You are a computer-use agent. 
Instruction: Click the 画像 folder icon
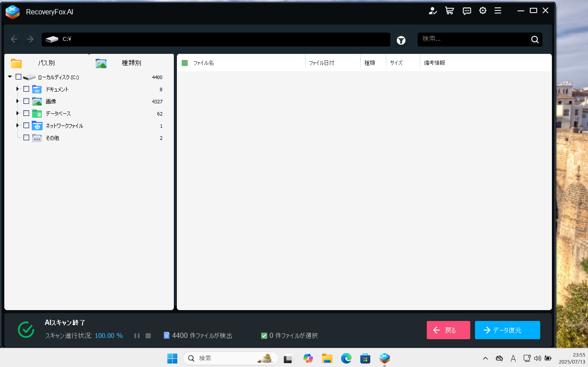(37, 101)
